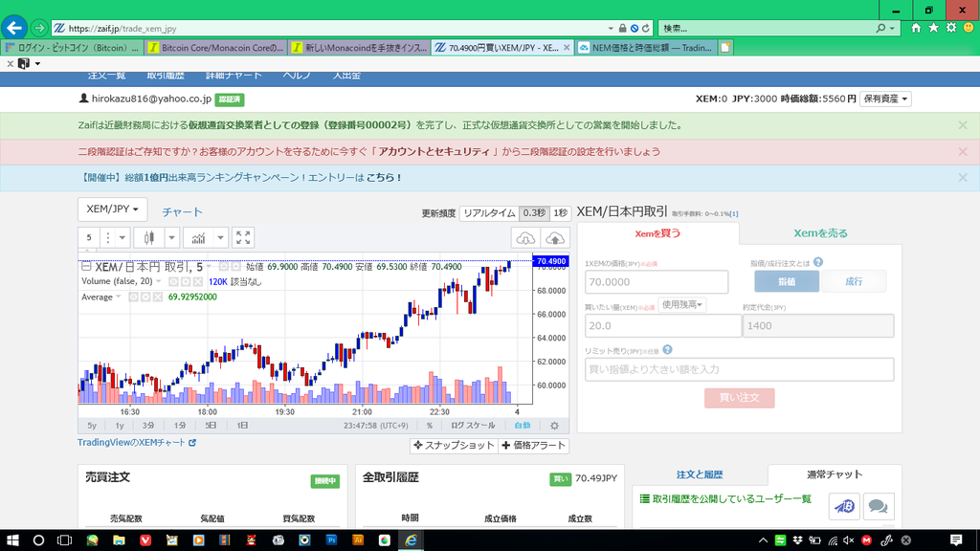The image size is (980, 551).
Task: Switch to the Xemを売る tab
Action: click(820, 233)
